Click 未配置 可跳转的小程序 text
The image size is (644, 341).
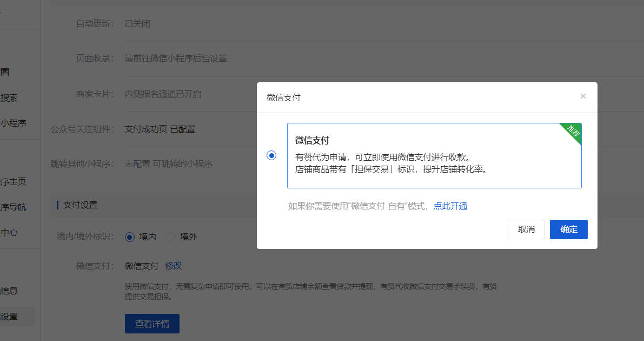point(168,163)
